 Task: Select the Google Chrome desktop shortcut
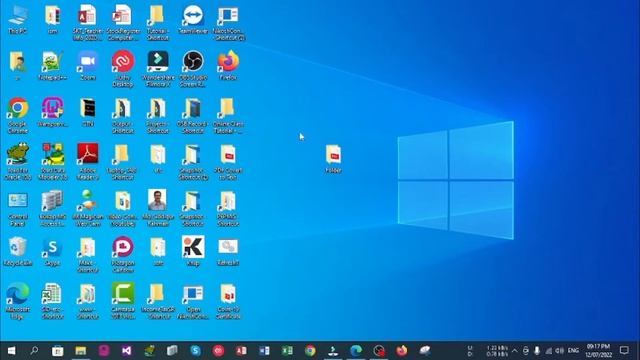tap(18, 116)
